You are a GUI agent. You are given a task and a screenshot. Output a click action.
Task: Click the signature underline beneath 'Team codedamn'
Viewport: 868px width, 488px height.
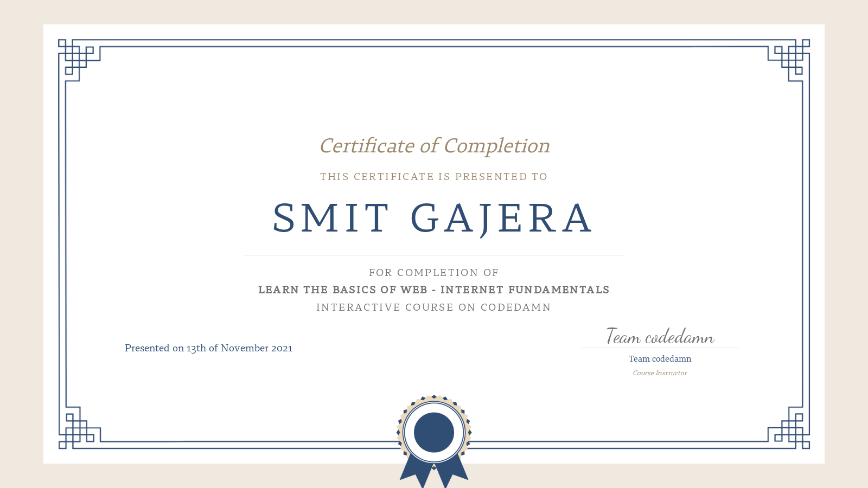(x=660, y=345)
